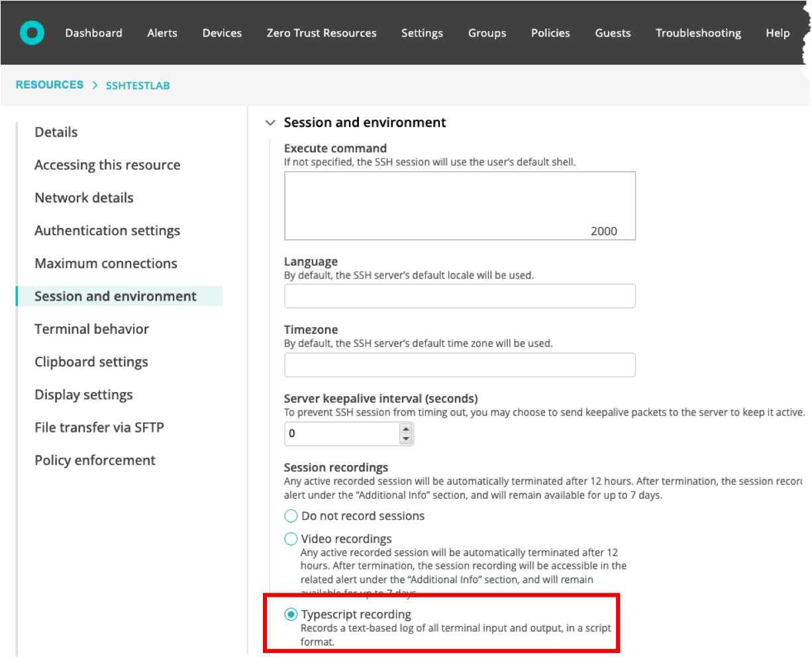Click the teal circle logo icon
Image resolution: width=812 pixels, height=657 pixels.
[x=32, y=33]
